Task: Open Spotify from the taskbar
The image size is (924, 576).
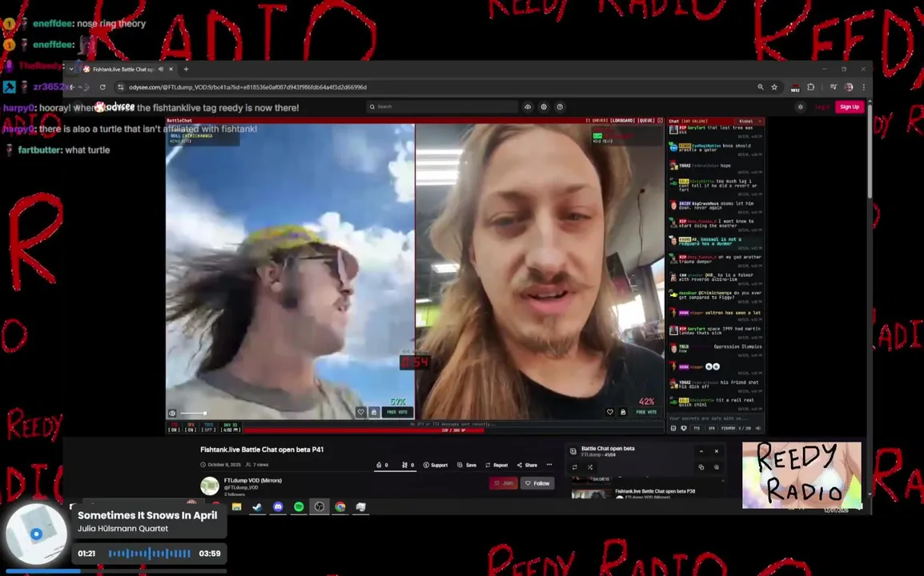Action: tap(299, 506)
